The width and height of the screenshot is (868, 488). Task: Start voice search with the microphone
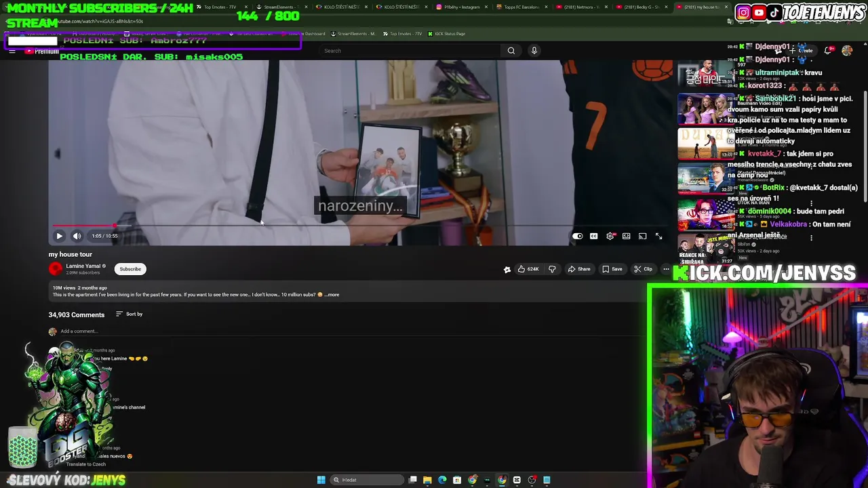click(x=534, y=51)
